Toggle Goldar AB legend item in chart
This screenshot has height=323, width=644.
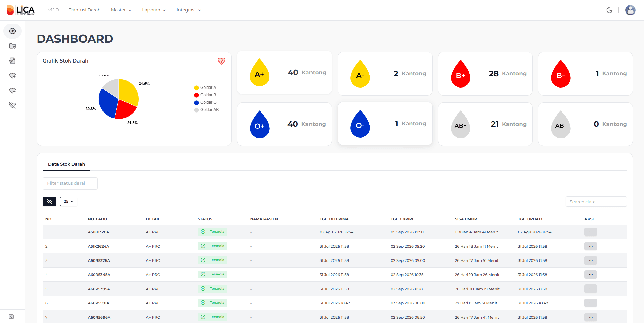coord(207,110)
